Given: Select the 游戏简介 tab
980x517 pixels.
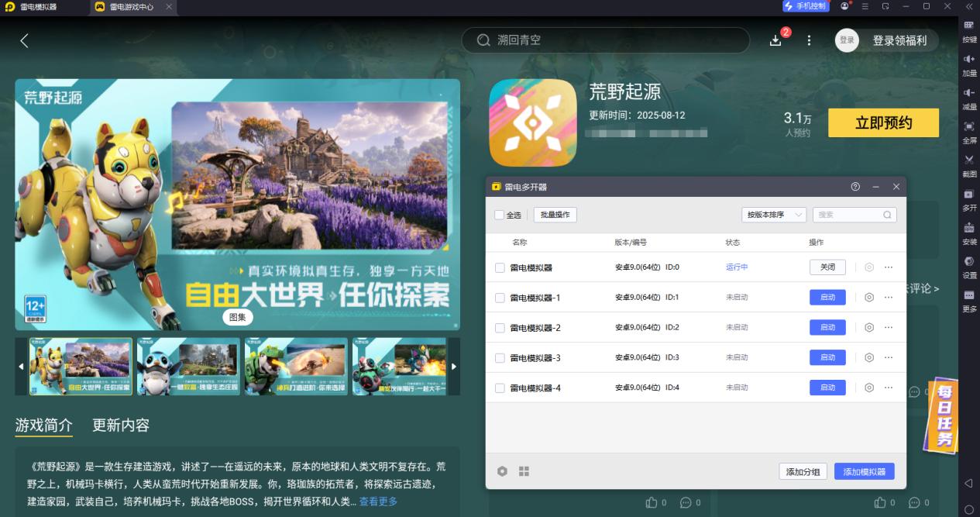Looking at the screenshot, I should coord(44,425).
